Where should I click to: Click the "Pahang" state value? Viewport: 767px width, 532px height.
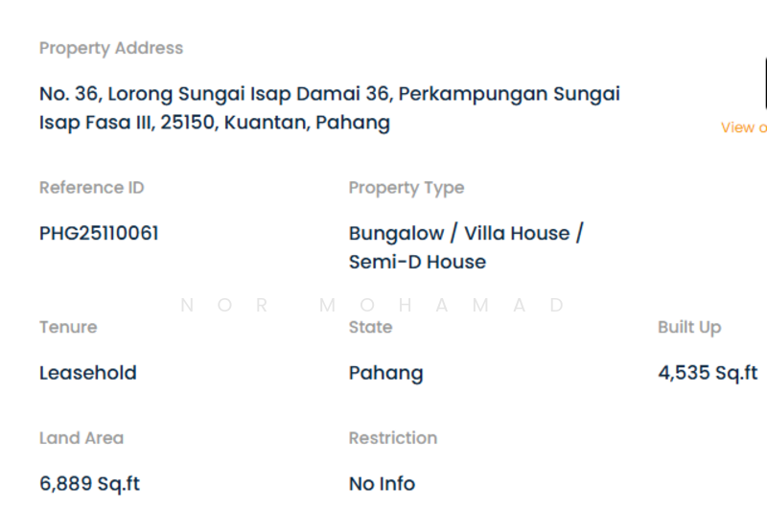385,373
